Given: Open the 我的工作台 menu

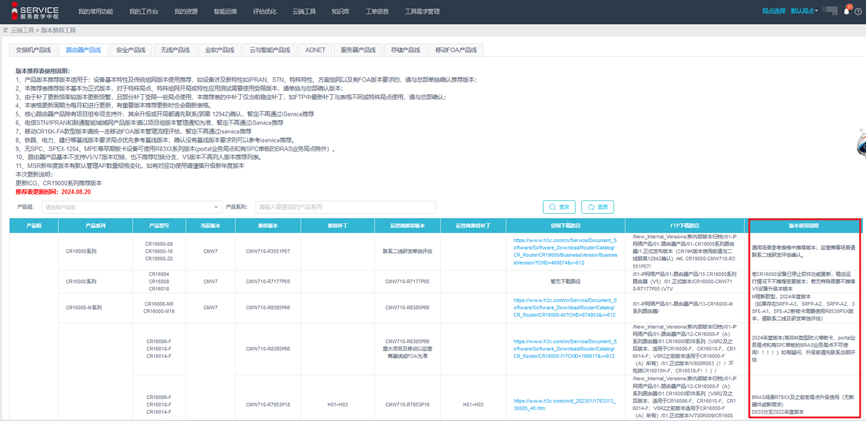Looking at the screenshot, I should coord(143,11).
